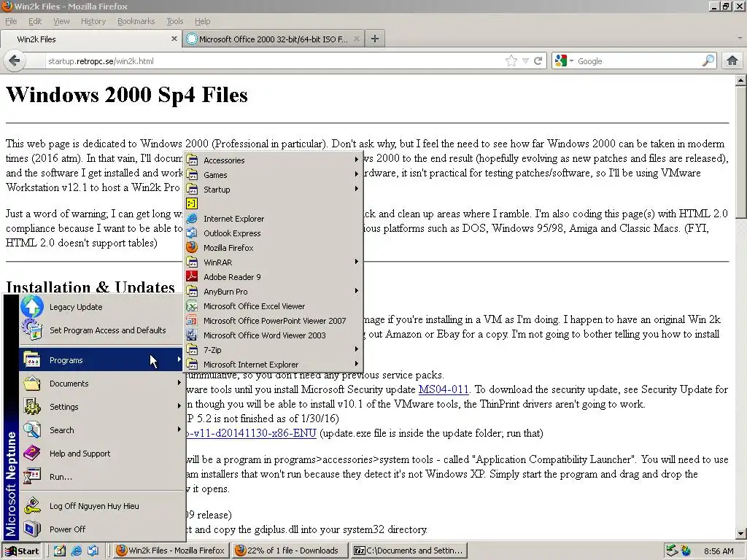Open new tab with plus button
This screenshot has height=560, width=747.
[x=375, y=39]
